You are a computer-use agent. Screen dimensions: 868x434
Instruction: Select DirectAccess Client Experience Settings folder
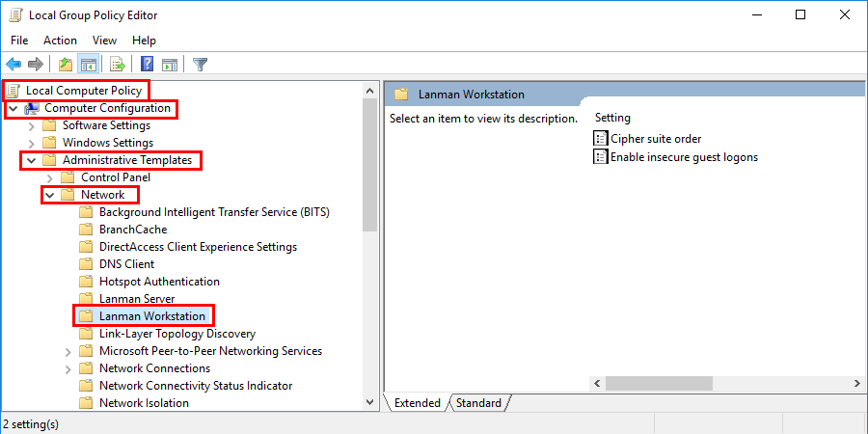pyautogui.click(x=198, y=246)
